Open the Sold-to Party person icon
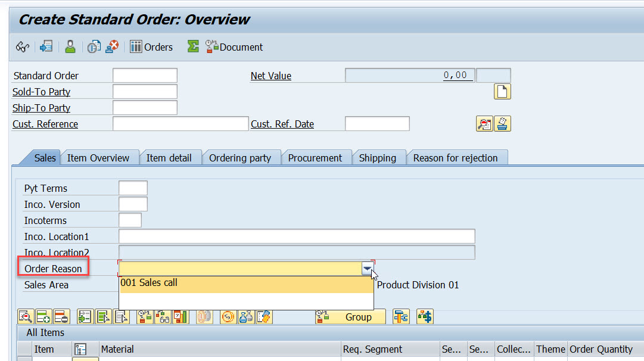 (x=70, y=46)
